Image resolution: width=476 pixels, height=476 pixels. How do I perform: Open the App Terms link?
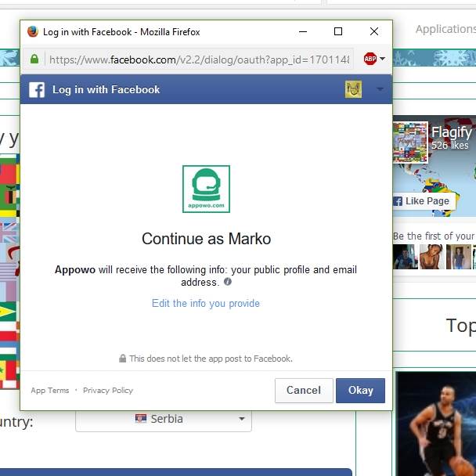point(50,390)
